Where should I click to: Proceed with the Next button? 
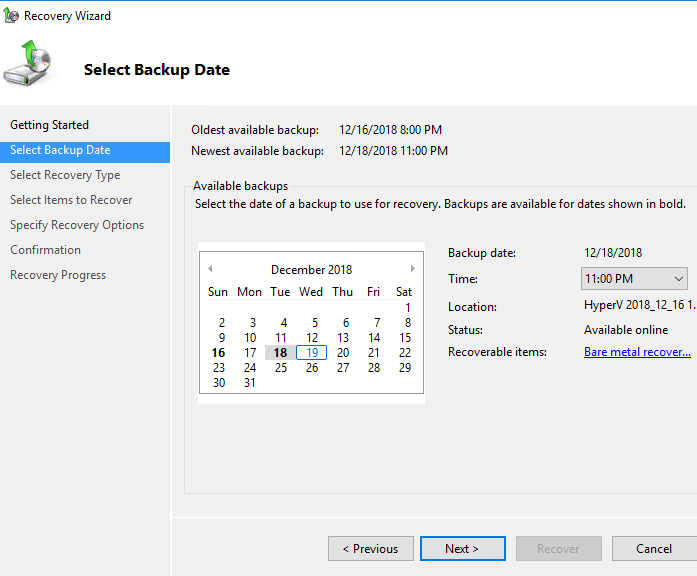[x=462, y=548]
